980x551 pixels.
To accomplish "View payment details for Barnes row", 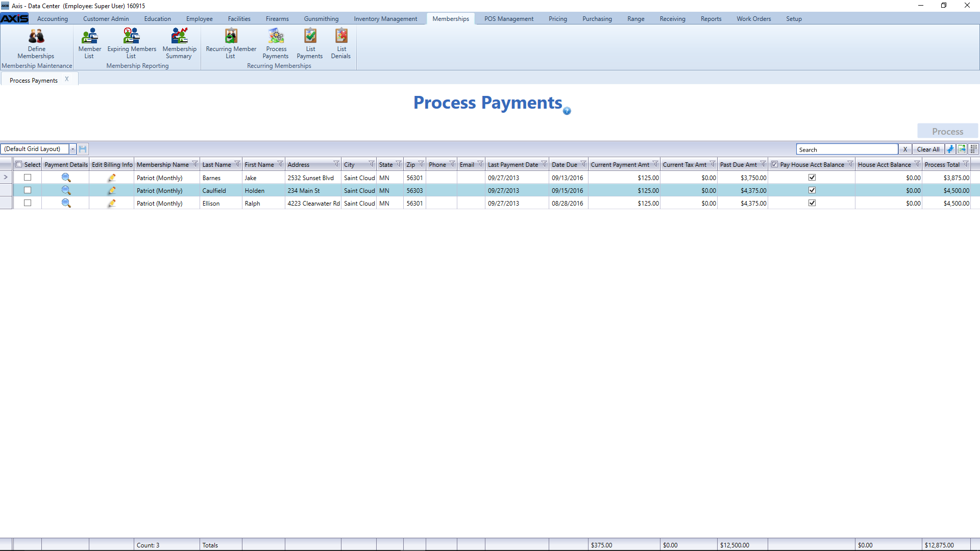I will coord(66,178).
